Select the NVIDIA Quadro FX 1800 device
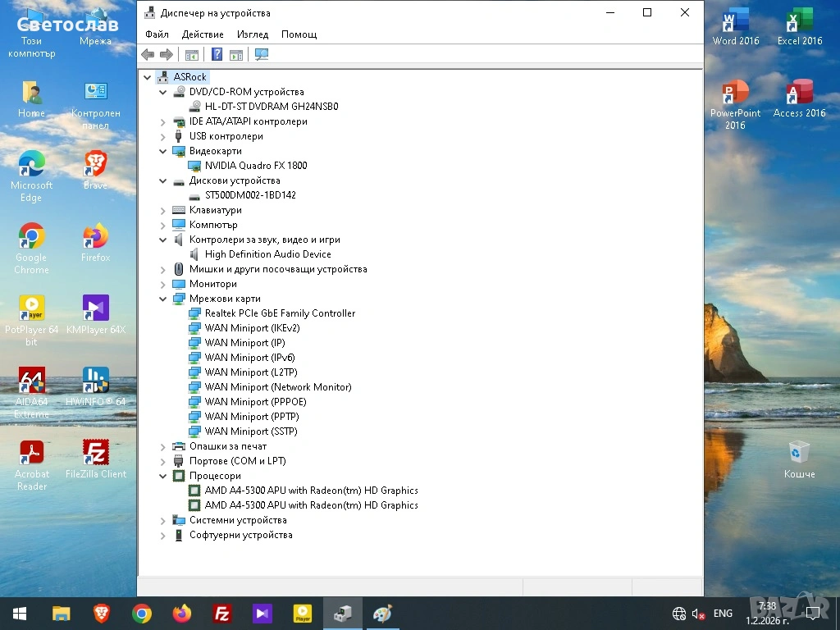This screenshot has width=840, height=630. (x=255, y=166)
